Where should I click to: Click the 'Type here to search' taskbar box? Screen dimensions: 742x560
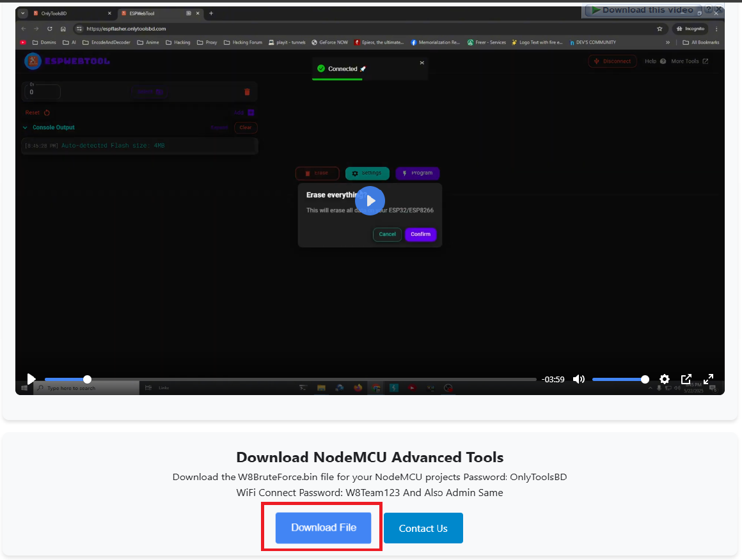click(x=86, y=388)
